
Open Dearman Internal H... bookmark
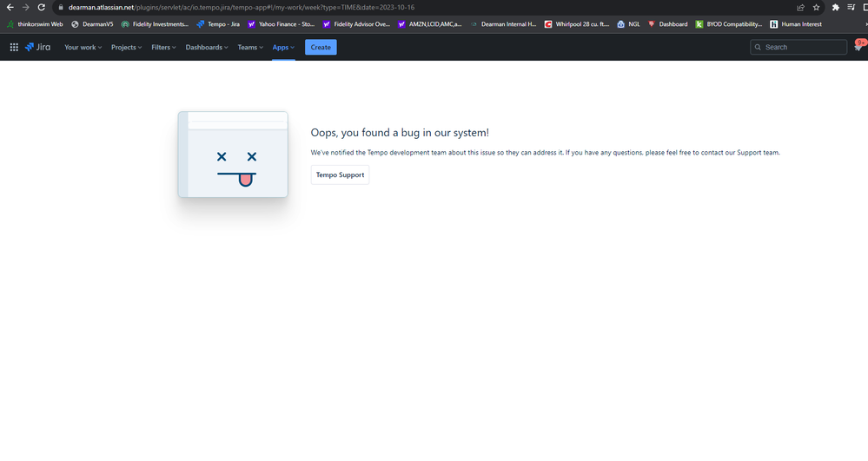(503, 24)
